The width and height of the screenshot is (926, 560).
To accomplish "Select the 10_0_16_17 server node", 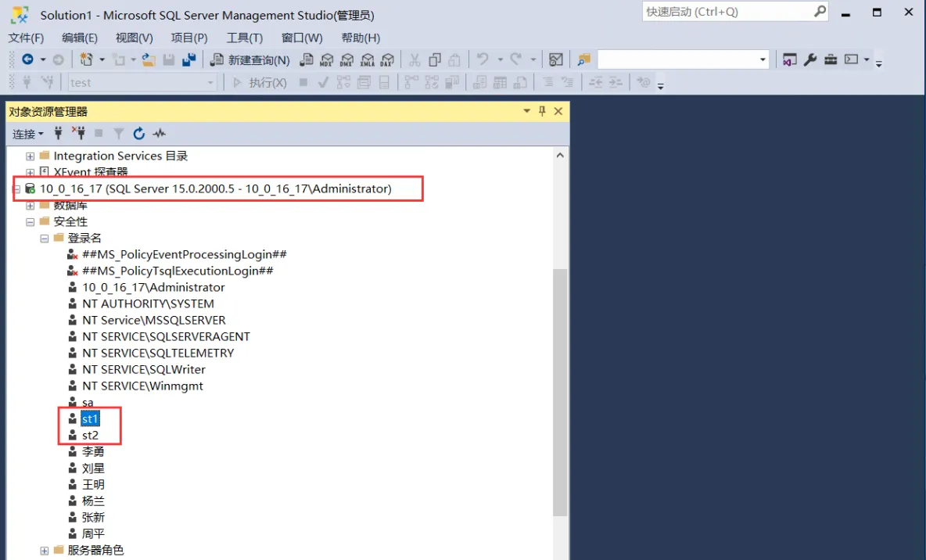I will (216, 189).
